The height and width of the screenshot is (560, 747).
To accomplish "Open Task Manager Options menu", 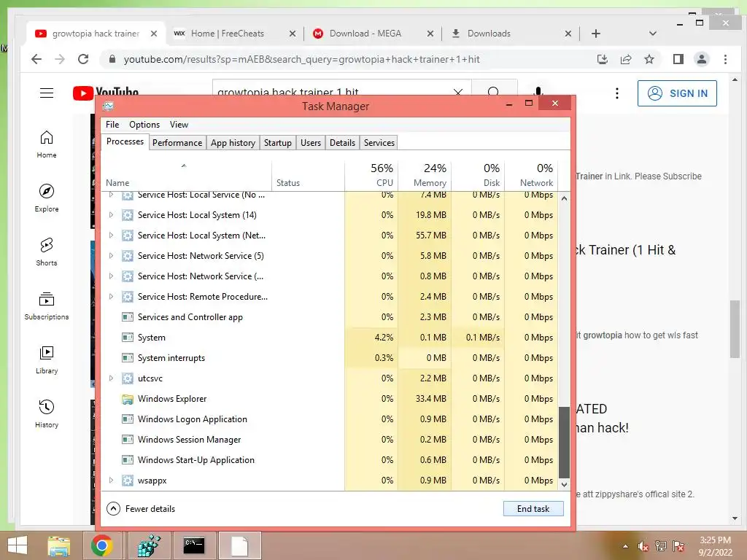I will [x=144, y=124].
